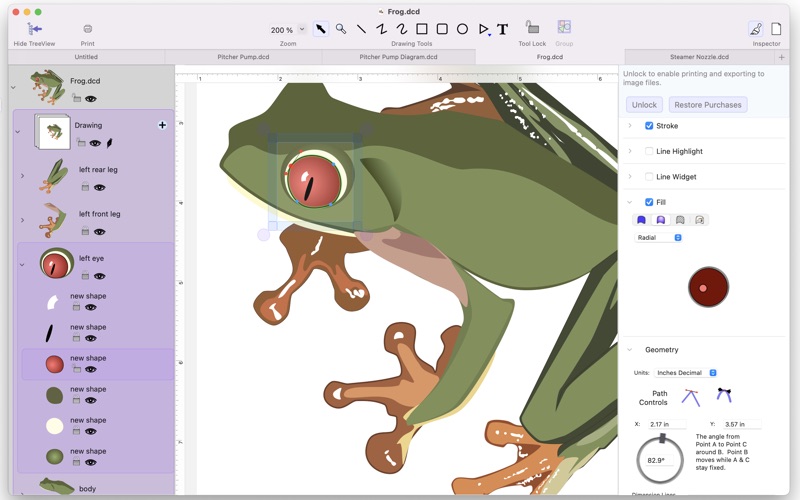
Task: Switch to Pitcher Pump Diagram.dcd tab
Action: pos(398,57)
